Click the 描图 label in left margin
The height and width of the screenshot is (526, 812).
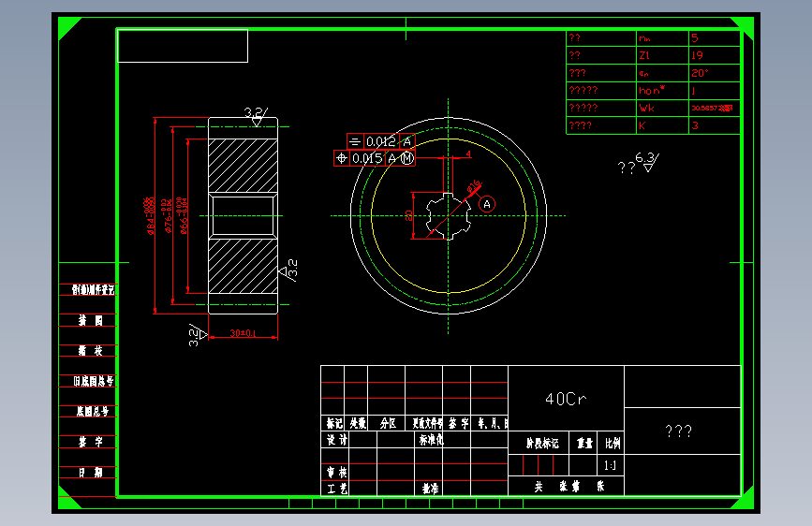point(91,320)
